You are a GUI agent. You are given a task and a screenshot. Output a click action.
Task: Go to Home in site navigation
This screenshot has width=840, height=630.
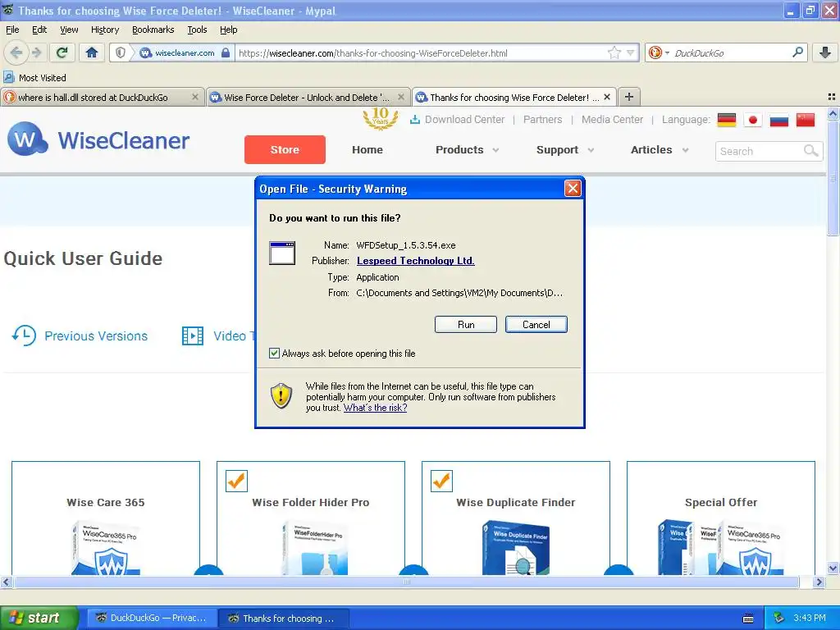click(367, 150)
